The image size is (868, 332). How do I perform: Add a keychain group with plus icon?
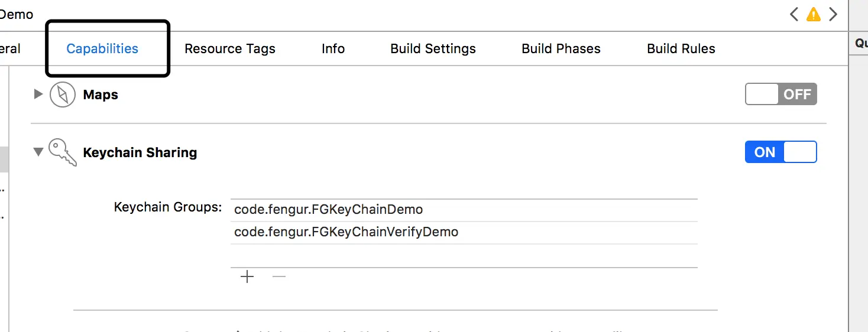247,276
